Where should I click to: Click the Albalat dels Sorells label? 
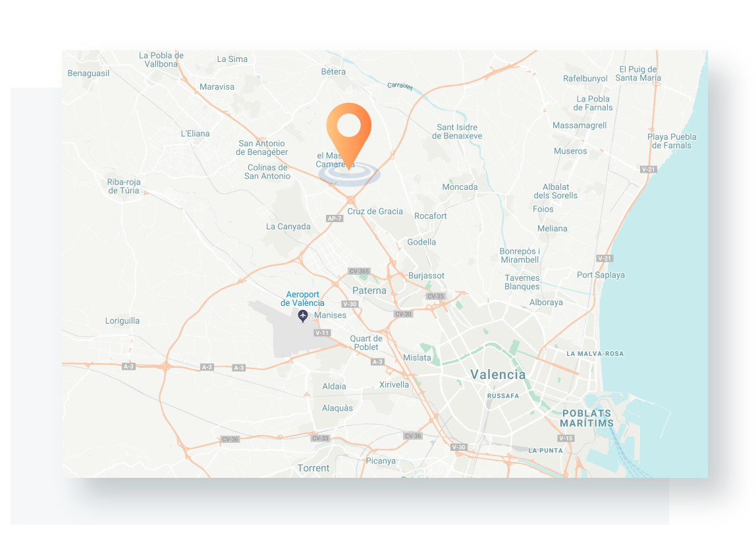555,191
